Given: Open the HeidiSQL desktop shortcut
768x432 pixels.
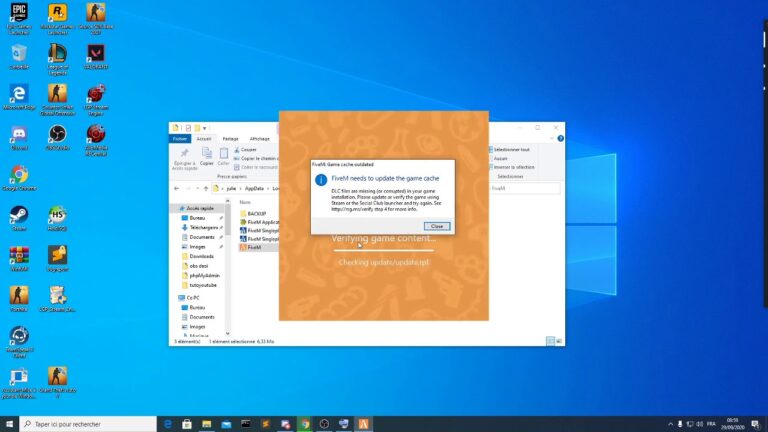Looking at the screenshot, I should [x=57, y=218].
